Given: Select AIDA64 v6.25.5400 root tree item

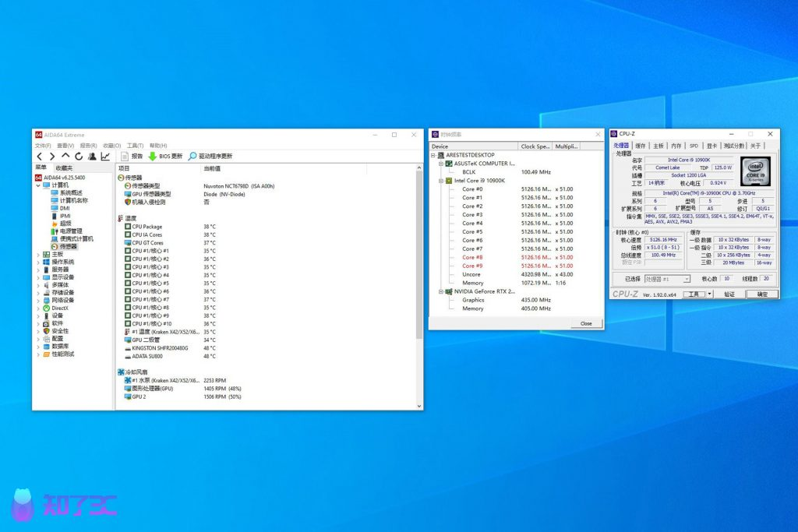Looking at the screenshot, I should click(60, 178).
